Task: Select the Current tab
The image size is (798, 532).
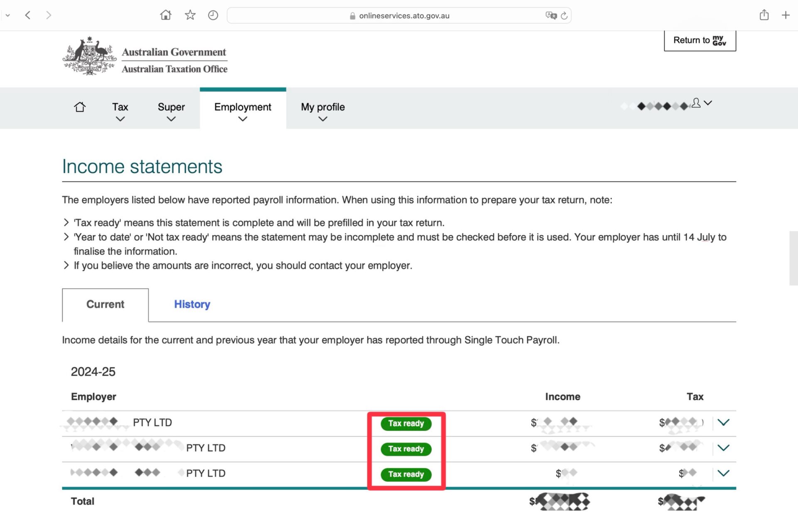Action: coord(105,304)
